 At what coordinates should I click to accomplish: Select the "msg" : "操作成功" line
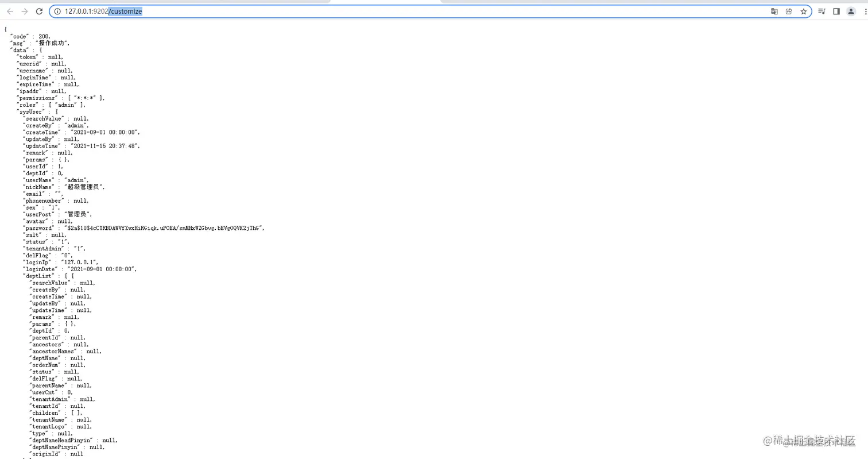(40, 43)
